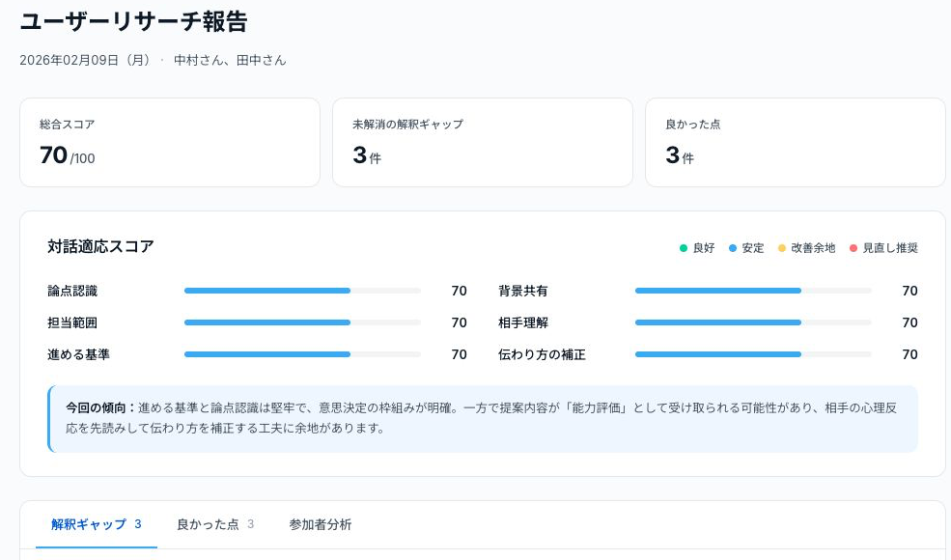Click the 背景共有 score bar
Viewport: 951px width, 560px height.
(x=753, y=291)
